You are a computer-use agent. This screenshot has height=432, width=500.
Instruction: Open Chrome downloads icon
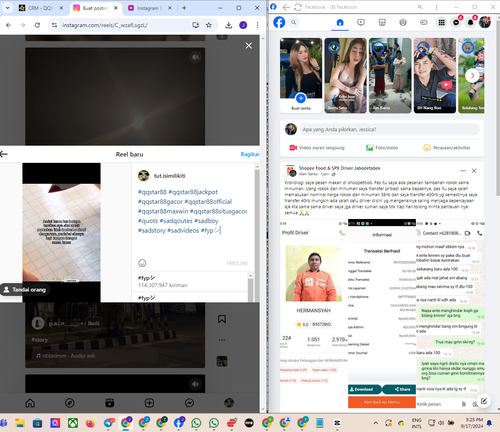click(228, 25)
